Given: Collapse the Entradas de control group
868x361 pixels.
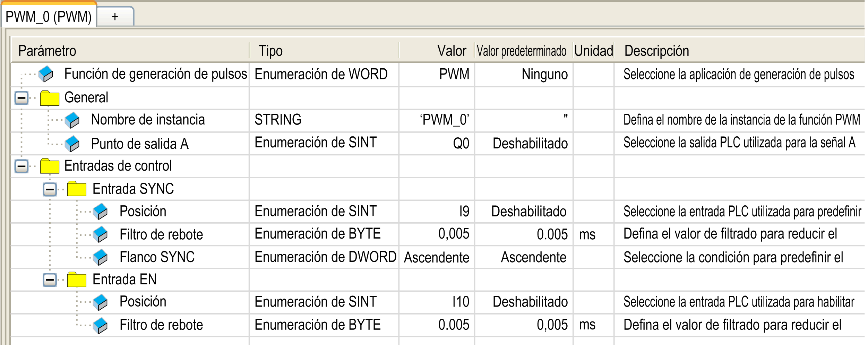Looking at the screenshot, I should click(22, 166).
